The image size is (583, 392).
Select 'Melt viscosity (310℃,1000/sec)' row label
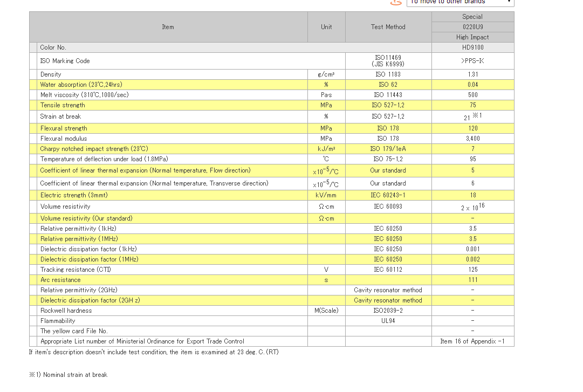pyautogui.click(x=84, y=95)
